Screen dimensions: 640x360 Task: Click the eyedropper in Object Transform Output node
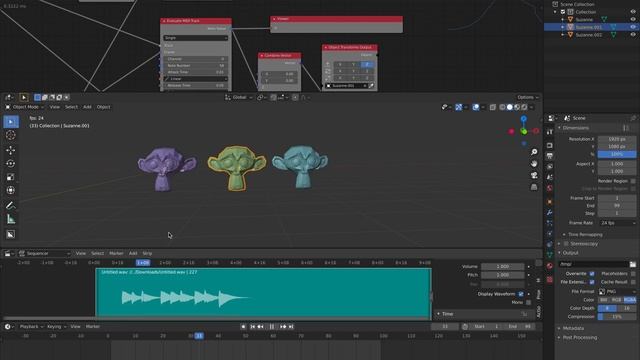pyautogui.click(x=371, y=86)
